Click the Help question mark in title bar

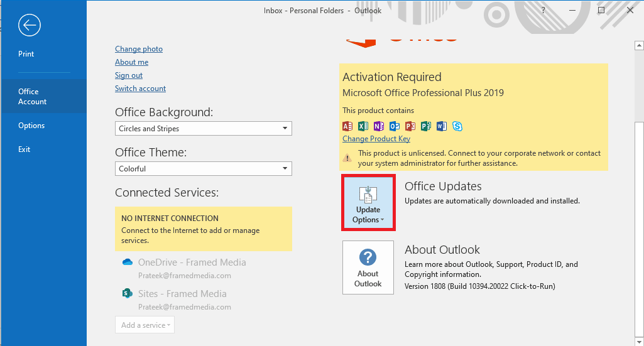click(x=543, y=10)
